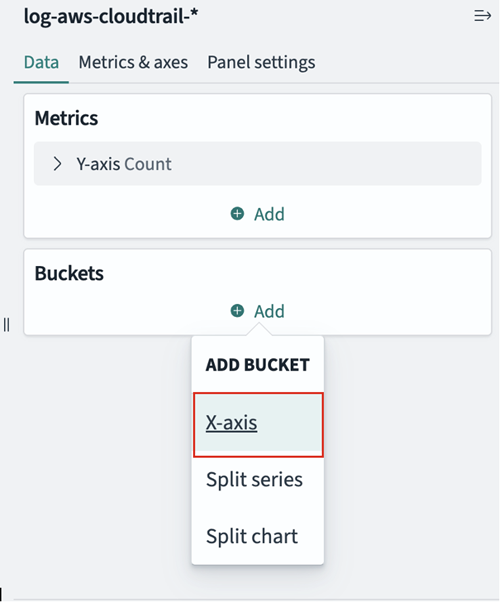Image resolution: width=500 pixels, height=604 pixels.
Task: Click the plus icon in Metrics section
Action: click(x=237, y=213)
